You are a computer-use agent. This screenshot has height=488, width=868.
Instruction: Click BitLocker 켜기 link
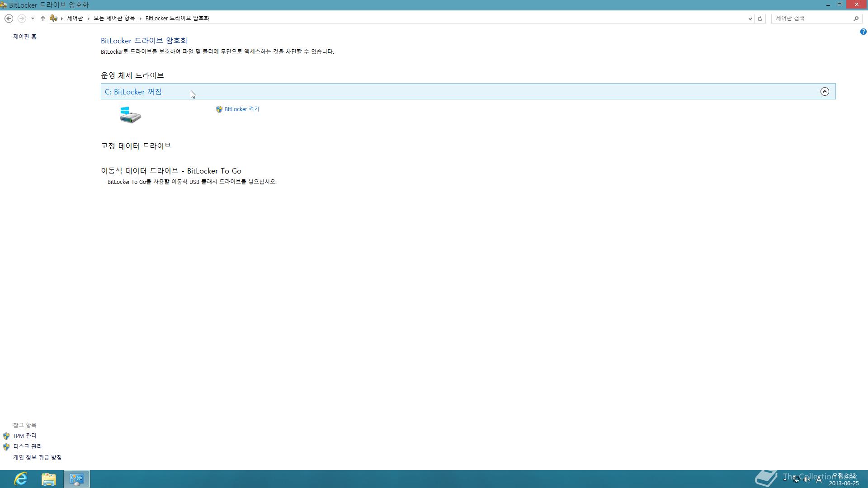coord(242,109)
